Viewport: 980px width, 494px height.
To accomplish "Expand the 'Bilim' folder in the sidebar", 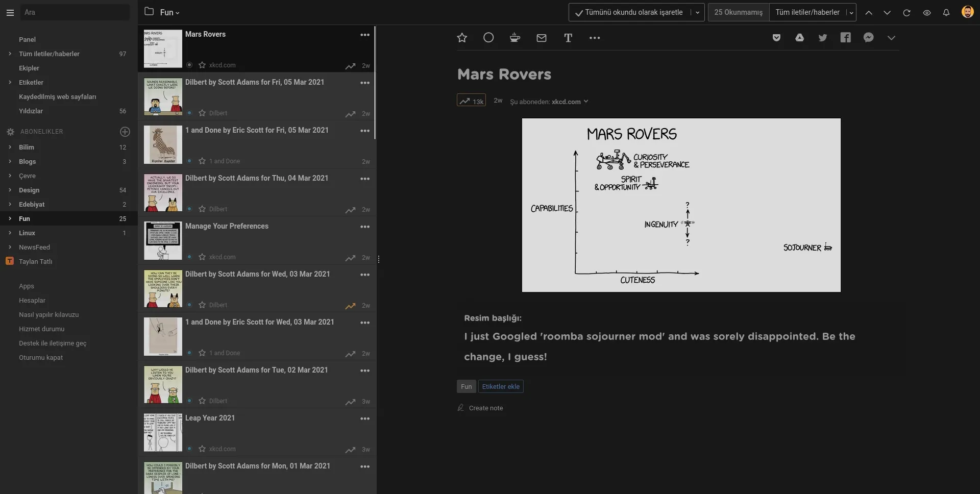I will 10,147.
